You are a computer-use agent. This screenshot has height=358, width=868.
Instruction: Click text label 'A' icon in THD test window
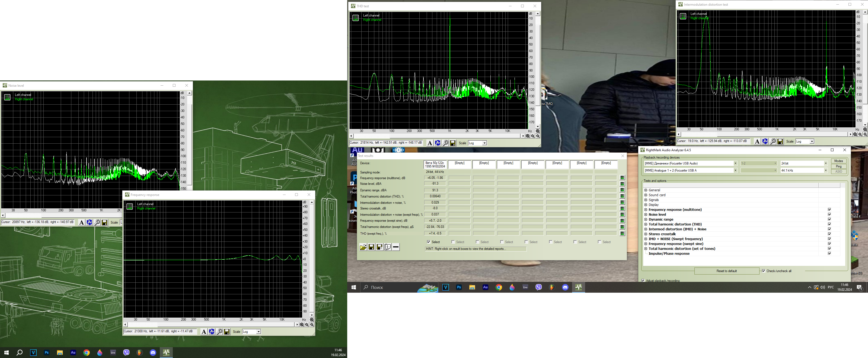430,143
